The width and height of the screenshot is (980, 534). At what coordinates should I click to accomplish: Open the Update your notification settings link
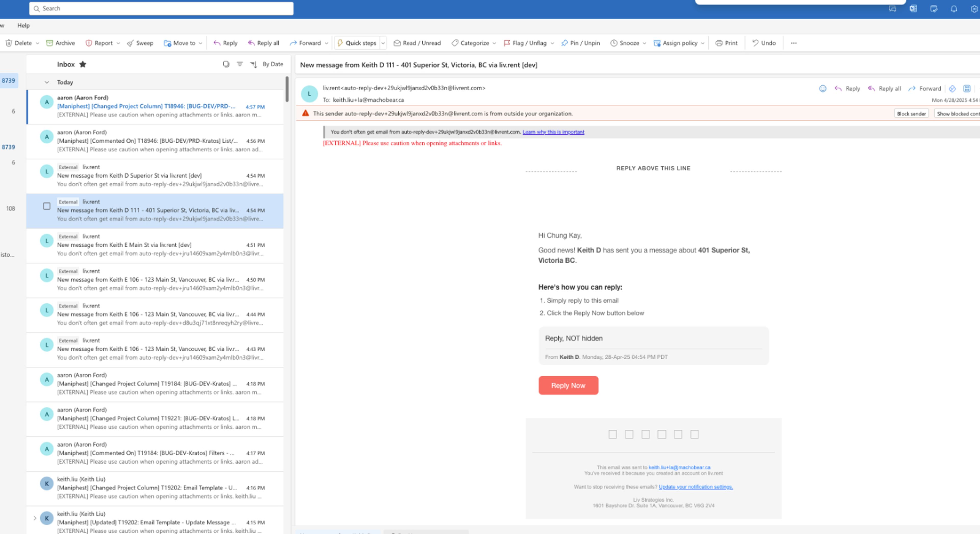coord(695,487)
